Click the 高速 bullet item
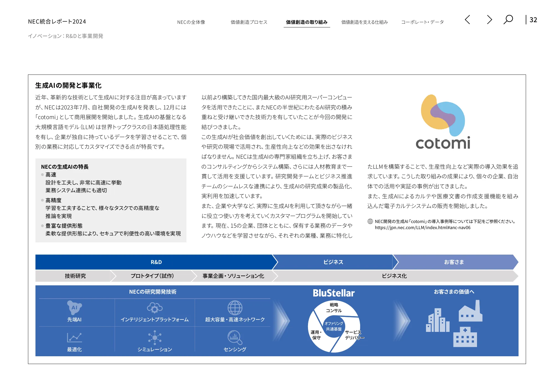 51,175
